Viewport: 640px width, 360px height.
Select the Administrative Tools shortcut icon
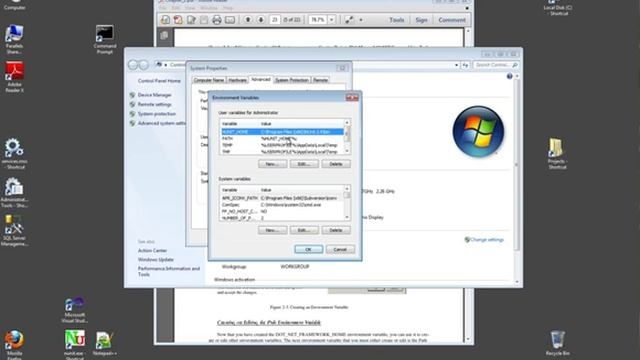14,192
